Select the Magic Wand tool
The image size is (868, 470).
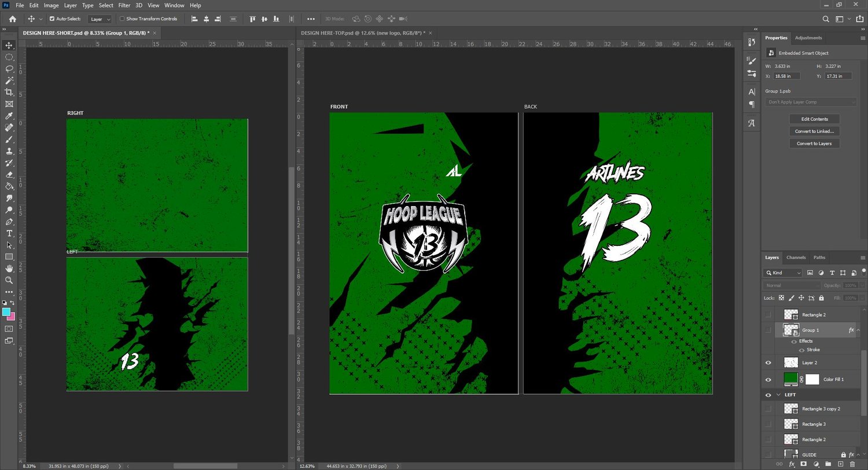click(9, 80)
